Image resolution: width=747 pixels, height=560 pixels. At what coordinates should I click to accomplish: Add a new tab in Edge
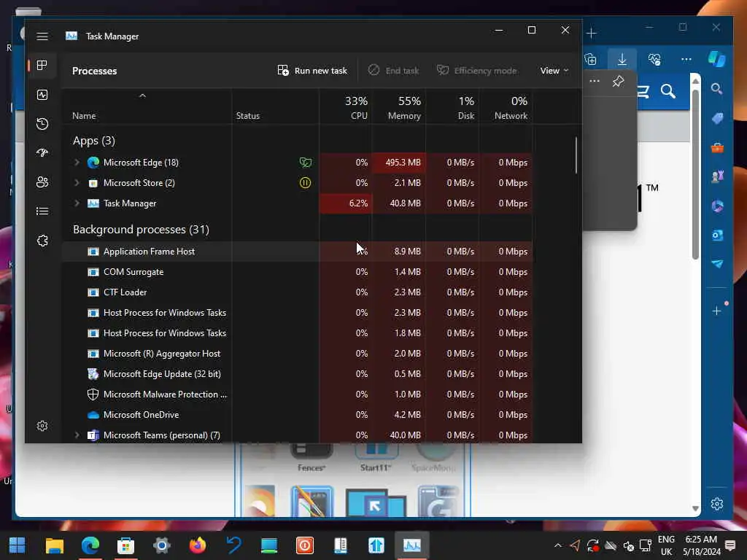(x=591, y=33)
